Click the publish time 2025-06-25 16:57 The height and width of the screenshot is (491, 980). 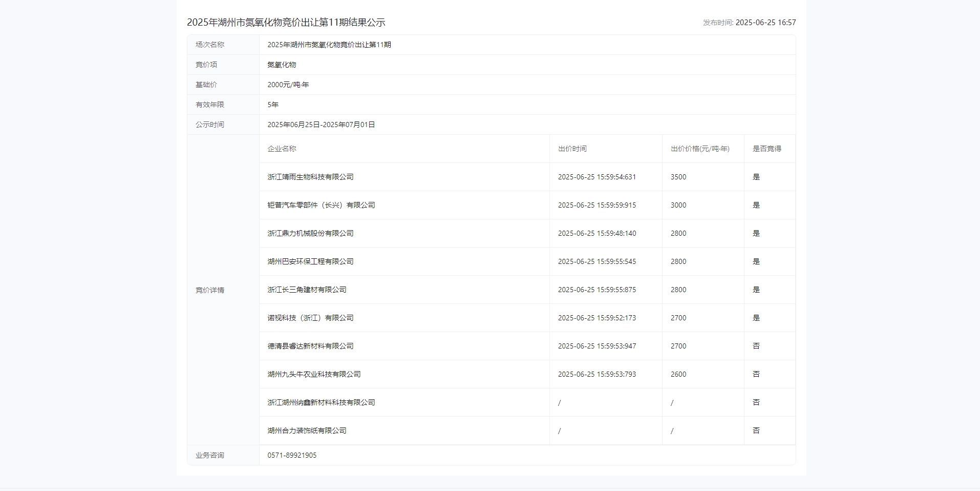pos(765,23)
